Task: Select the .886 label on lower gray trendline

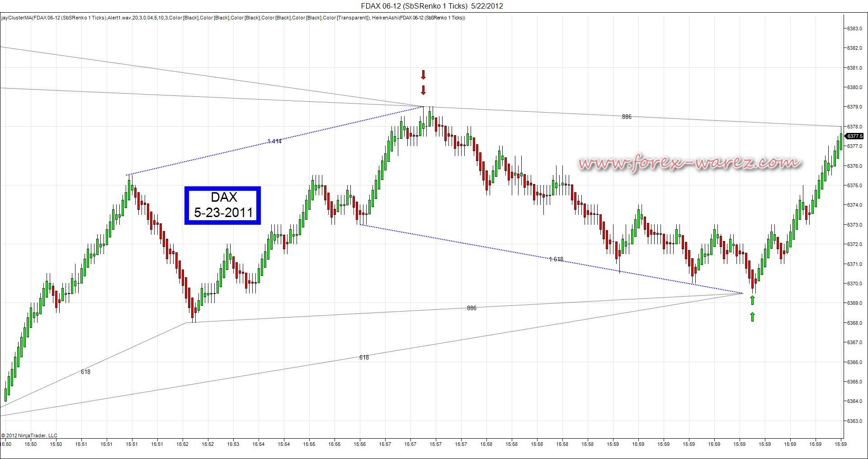Action: pyautogui.click(x=471, y=308)
